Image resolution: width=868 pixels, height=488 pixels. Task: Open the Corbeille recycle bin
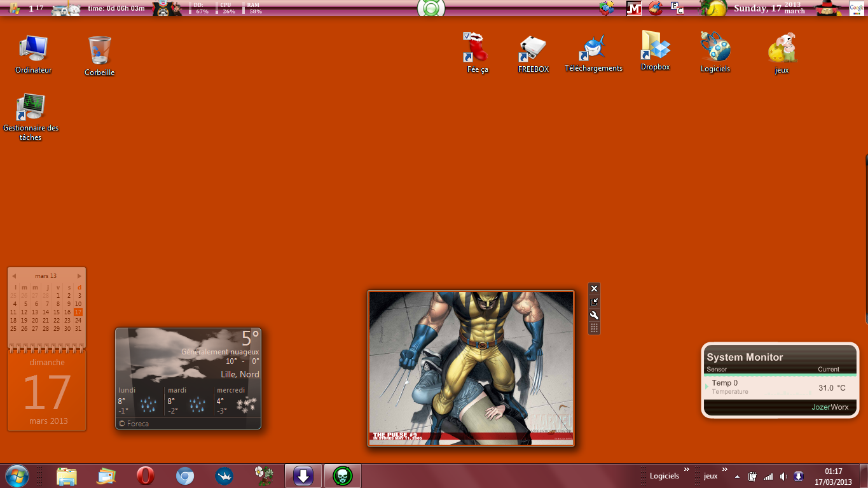click(100, 56)
